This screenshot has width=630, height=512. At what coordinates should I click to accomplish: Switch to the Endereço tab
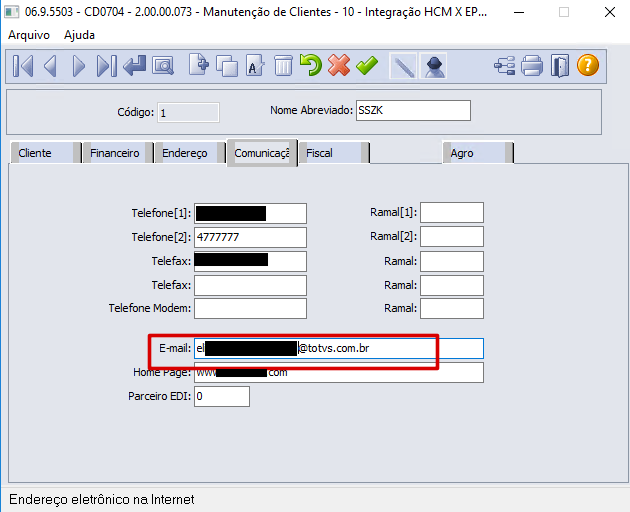pos(190,153)
